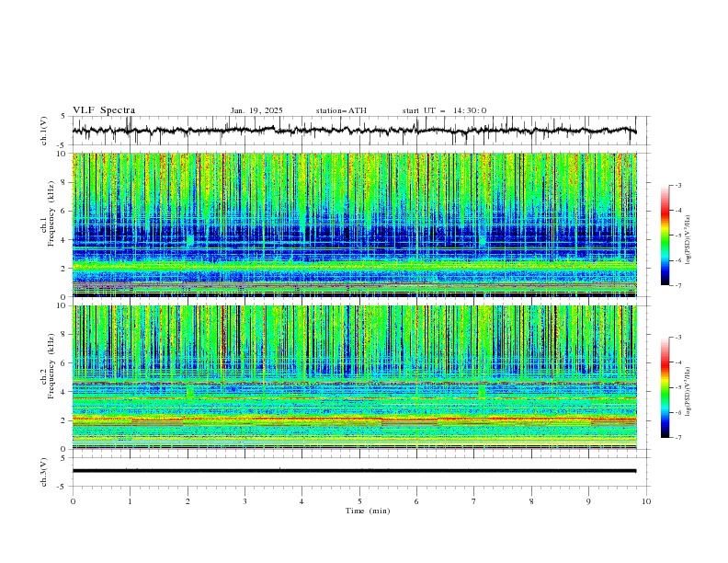Click the time axis tick label "1"
Screen dimensions: 728x563
(130, 501)
